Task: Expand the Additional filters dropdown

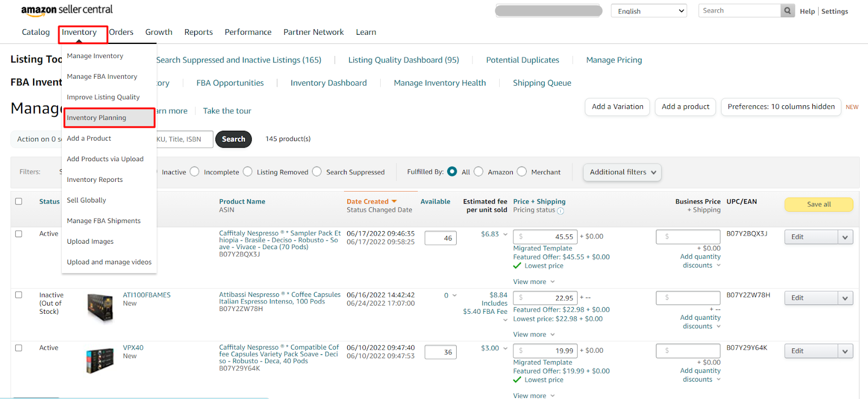Action: coord(622,172)
